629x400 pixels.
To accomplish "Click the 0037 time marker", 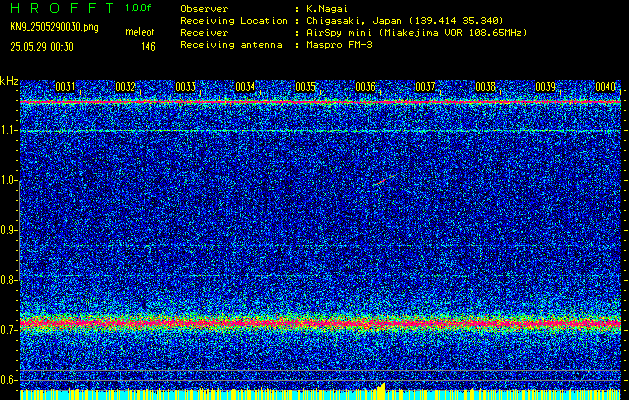I will (425, 87).
